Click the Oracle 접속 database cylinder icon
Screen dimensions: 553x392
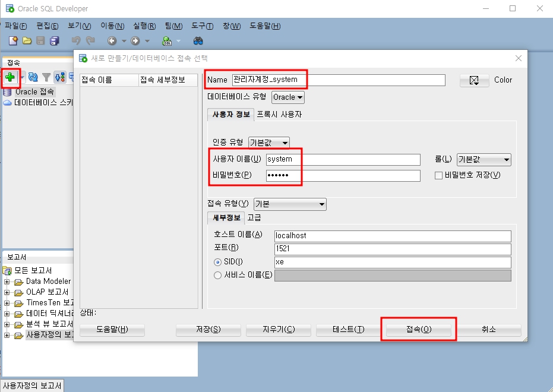click(x=7, y=93)
